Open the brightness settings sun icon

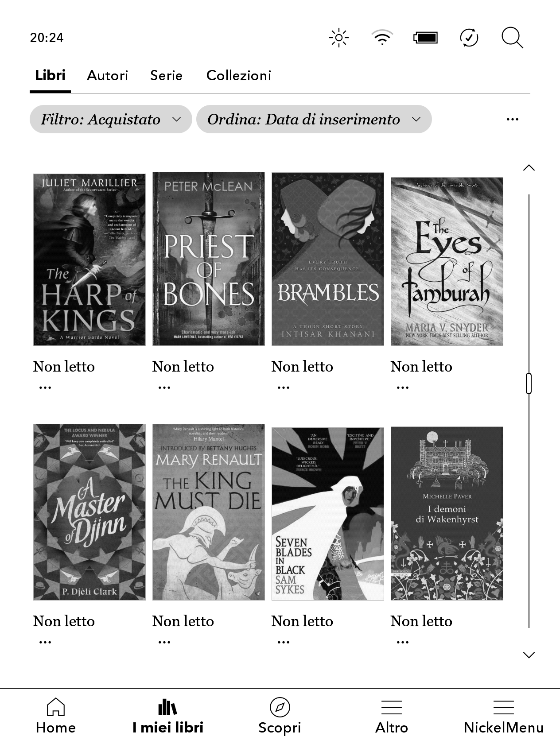(339, 38)
